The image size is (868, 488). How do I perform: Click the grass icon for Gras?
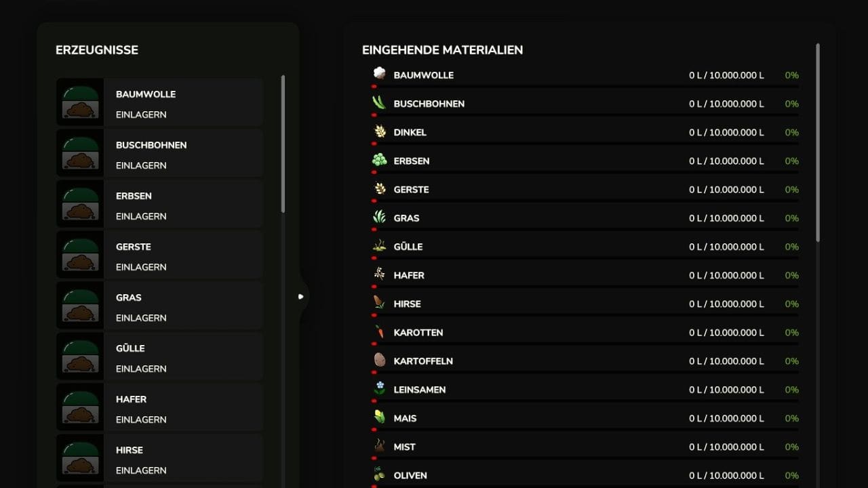point(379,217)
